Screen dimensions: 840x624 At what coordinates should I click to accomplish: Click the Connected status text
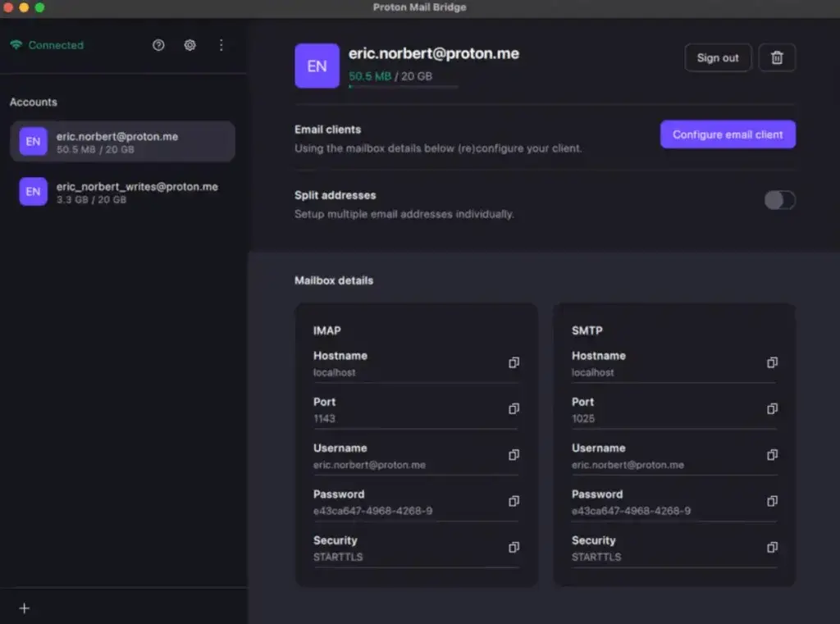[56, 45]
